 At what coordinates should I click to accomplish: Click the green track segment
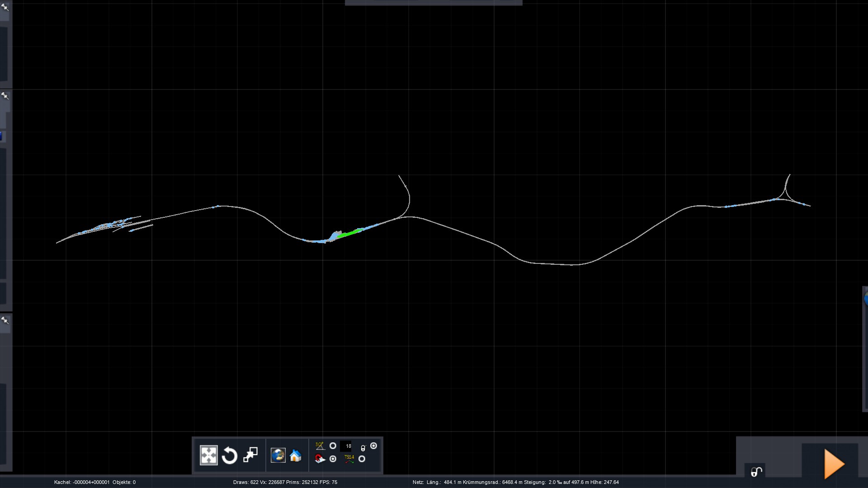point(349,234)
